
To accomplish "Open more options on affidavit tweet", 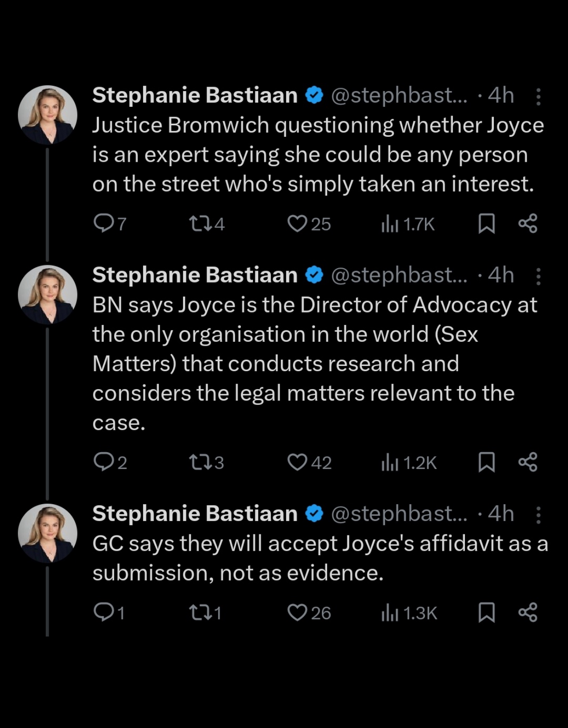I will (x=539, y=515).
